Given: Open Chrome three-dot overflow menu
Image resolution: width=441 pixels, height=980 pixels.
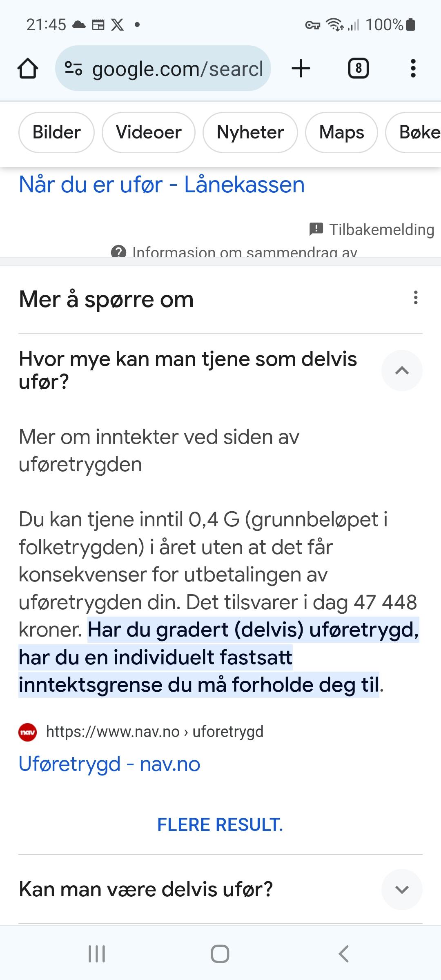Looking at the screenshot, I should coord(413,68).
